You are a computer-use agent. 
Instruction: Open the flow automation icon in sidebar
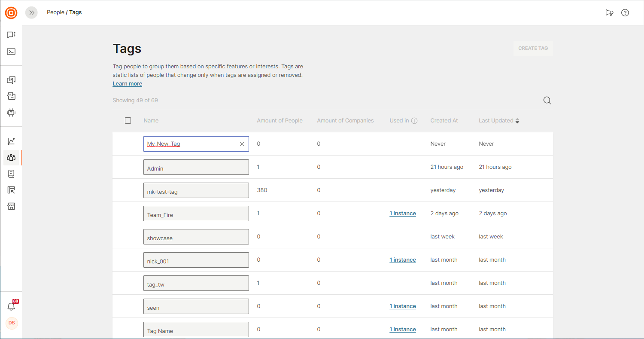pos(11,96)
